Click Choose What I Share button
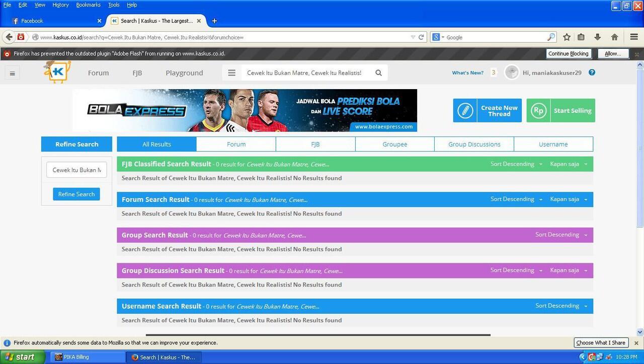644x364 pixels. pyautogui.click(x=601, y=343)
